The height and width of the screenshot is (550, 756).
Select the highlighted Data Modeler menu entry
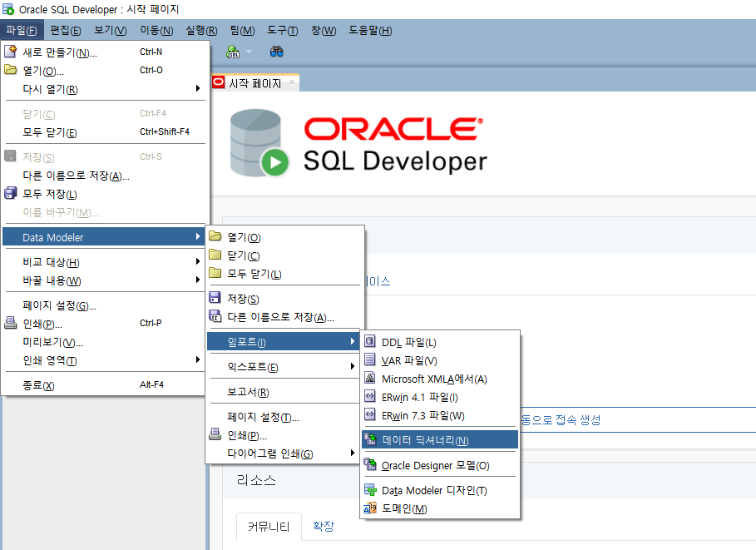coord(104,237)
